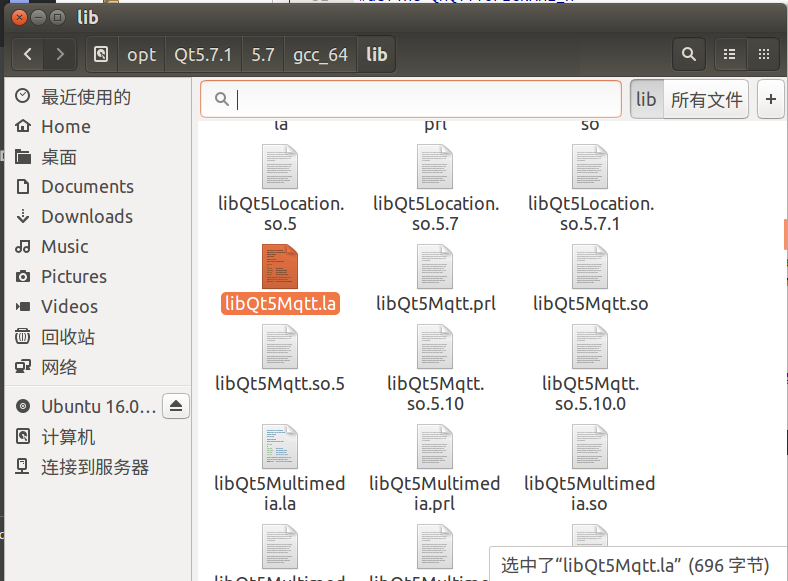Screen dimensions: 788x581
Task: Open the root disk icon in path bar
Action: tap(102, 54)
